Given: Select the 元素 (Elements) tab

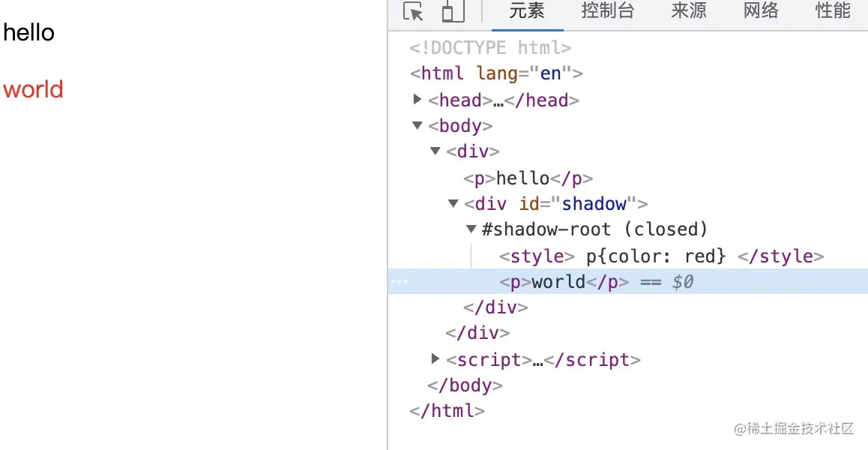Looking at the screenshot, I should [525, 11].
